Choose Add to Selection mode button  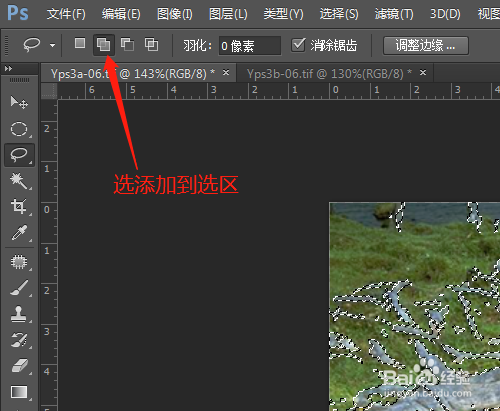pos(103,44)
